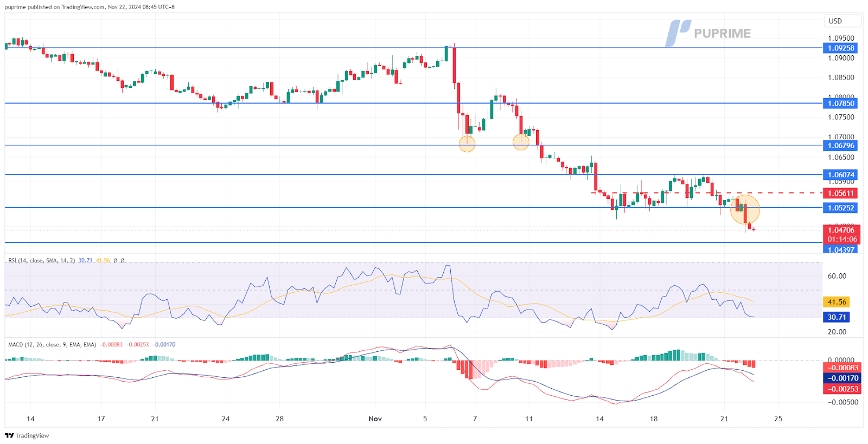This screenshot has height=444, width=868.
Task: Click the TradingView logo at bottom left
Action: point(27,435)
